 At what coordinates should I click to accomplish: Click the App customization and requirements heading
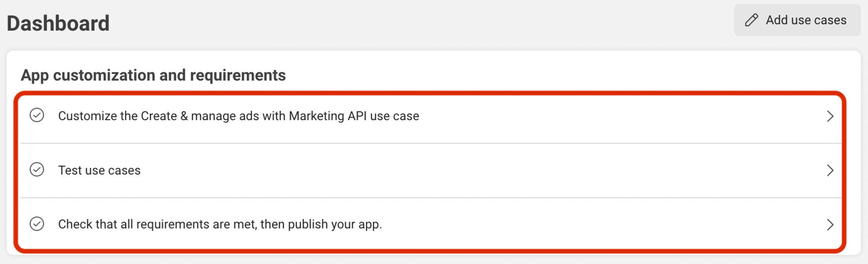point(153,75)
